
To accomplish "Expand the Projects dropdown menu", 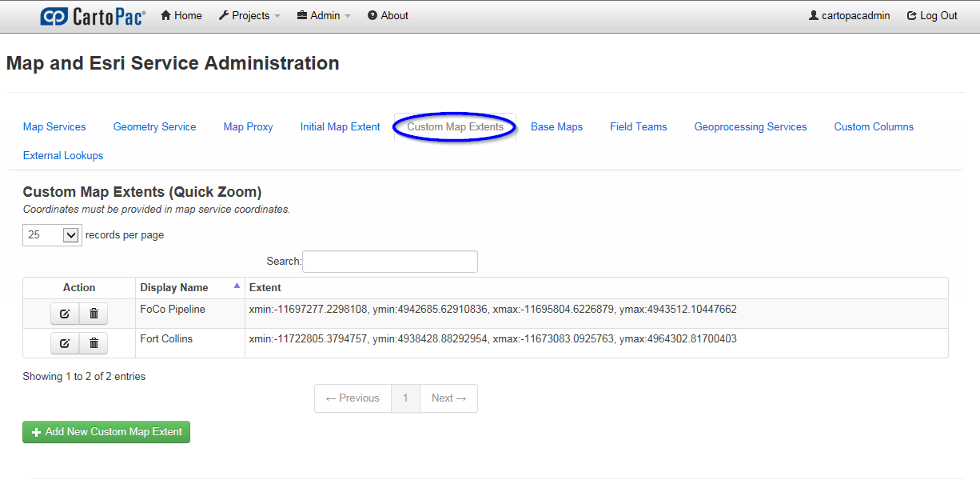I will [x=249, y=16].
